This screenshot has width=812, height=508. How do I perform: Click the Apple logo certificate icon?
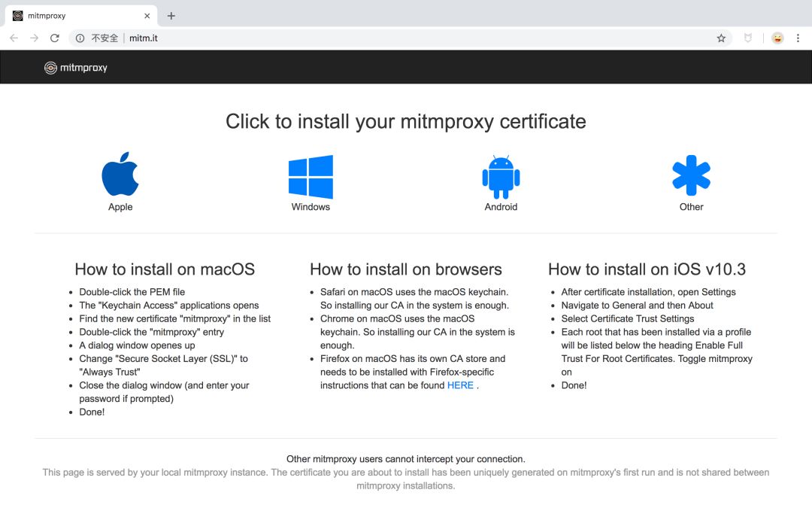tap(120, 174)
